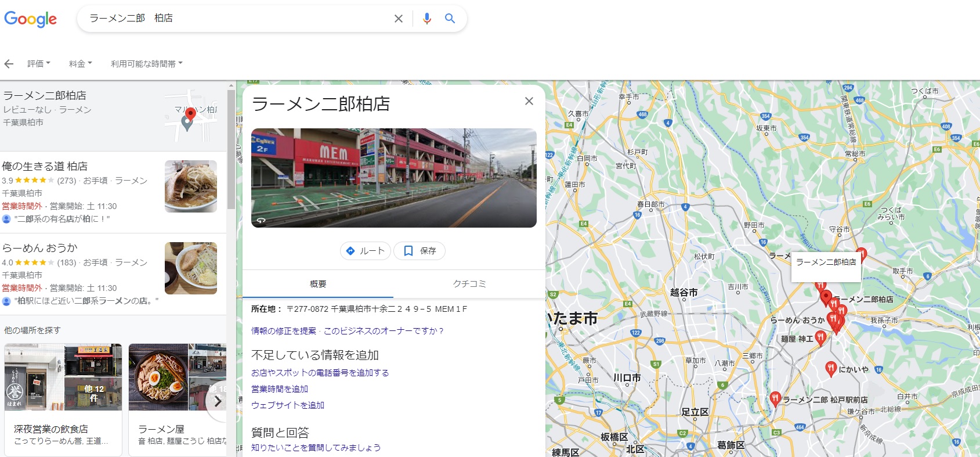Image resolution: width=980 pixels, height=457 pixels.
Task: Click the 野田市 label on the map
Action: coord(754,225)
